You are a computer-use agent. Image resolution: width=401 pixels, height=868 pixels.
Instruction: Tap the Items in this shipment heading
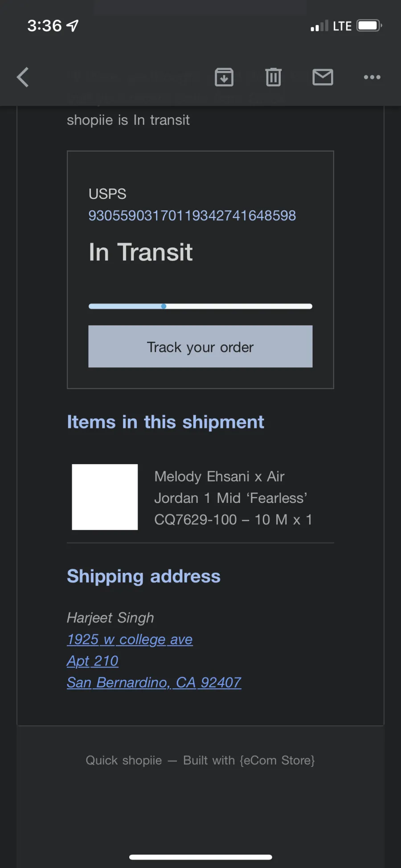coord(165,422)
